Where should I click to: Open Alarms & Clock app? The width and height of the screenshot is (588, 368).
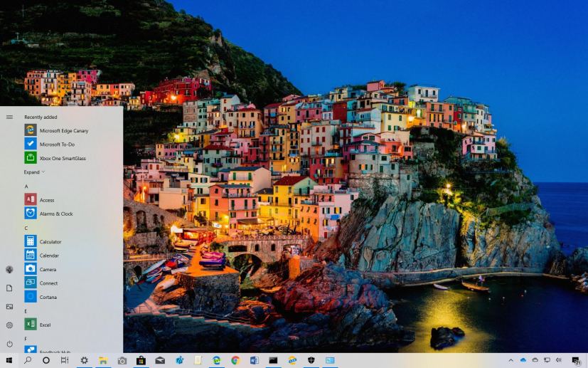click(55, 214)
